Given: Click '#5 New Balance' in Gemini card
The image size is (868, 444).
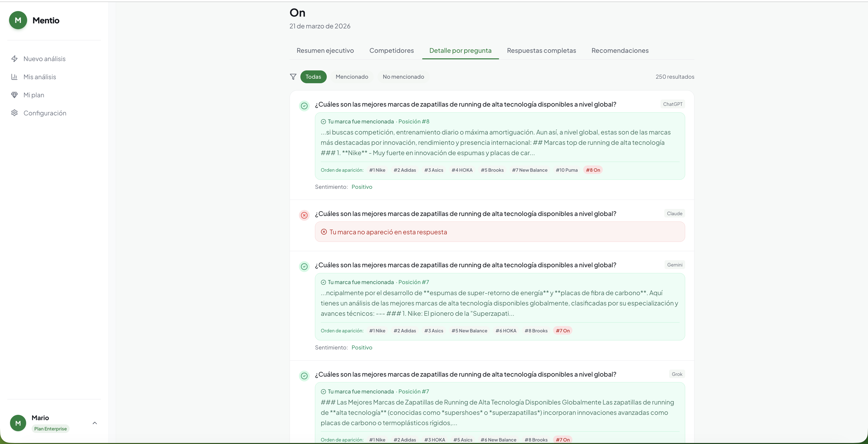Looking at the screenshot, I should coord(469,331).
